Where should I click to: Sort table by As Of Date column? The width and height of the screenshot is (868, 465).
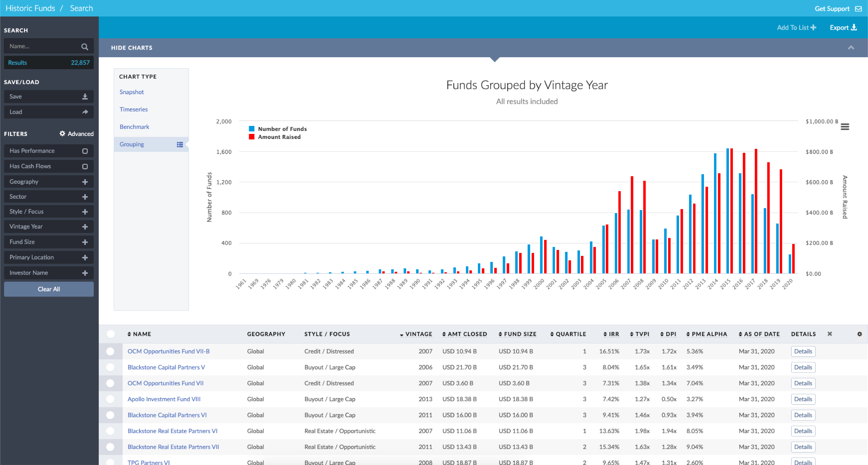click(x=759, y=334)
